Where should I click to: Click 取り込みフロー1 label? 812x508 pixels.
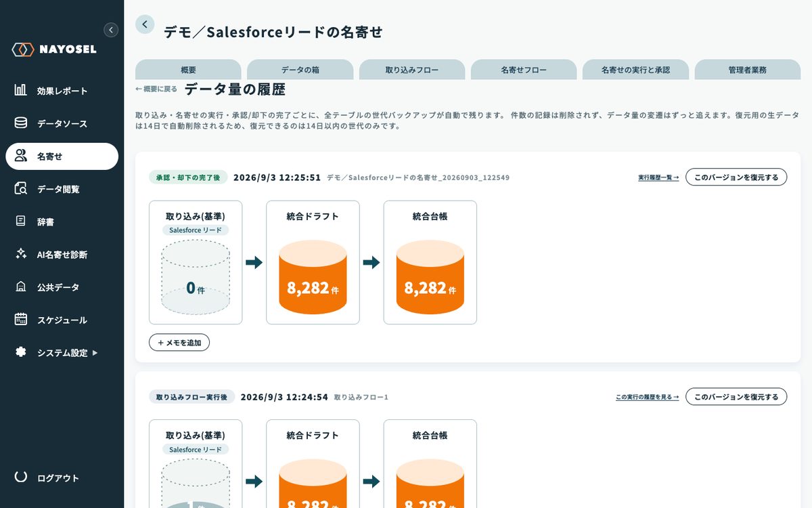click(x=361, y=397)
